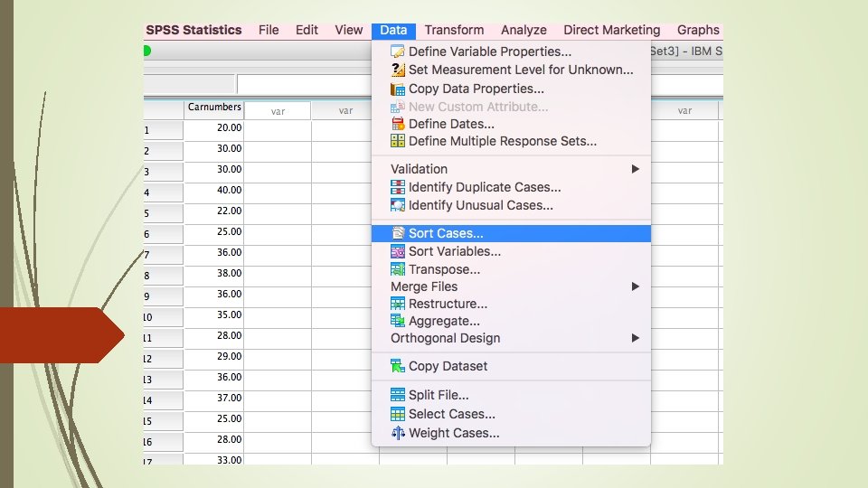This screenshot has width=868, height=488.
Task: Open the SPSS Statistics application menu
Action: (193, 30)
